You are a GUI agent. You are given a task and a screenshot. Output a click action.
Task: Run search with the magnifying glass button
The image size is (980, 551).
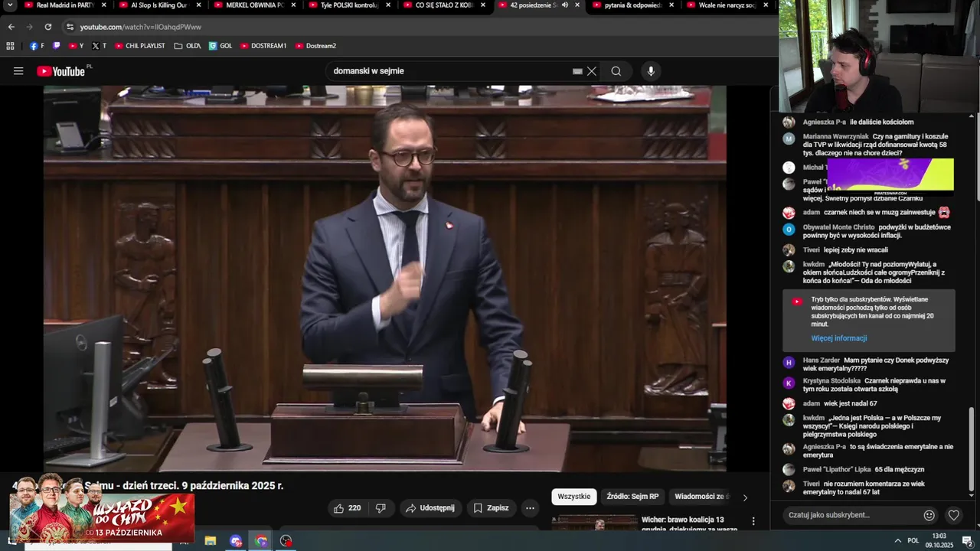pyautogui.click(x=616, y=71)
